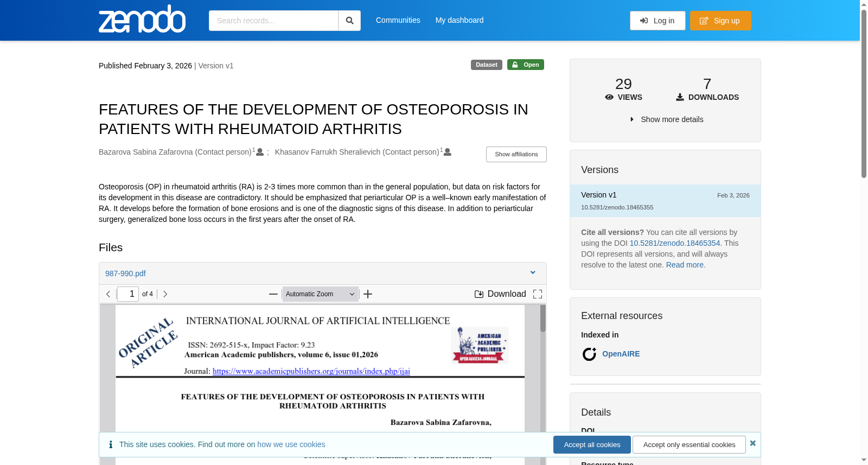Toggle Show affiliations
Image resolution: width=868 pixels, height=465 pixels.
click(x=516, y=154)
